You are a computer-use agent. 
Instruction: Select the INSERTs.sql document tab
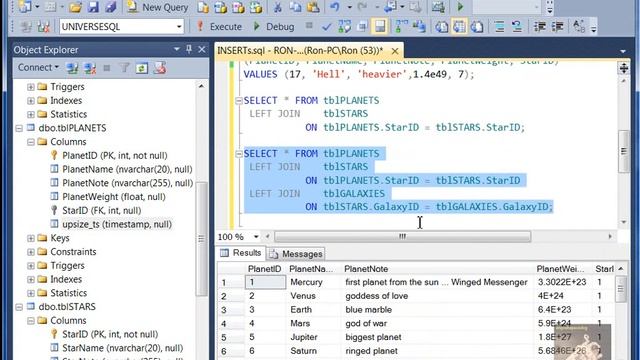point(301,51)
